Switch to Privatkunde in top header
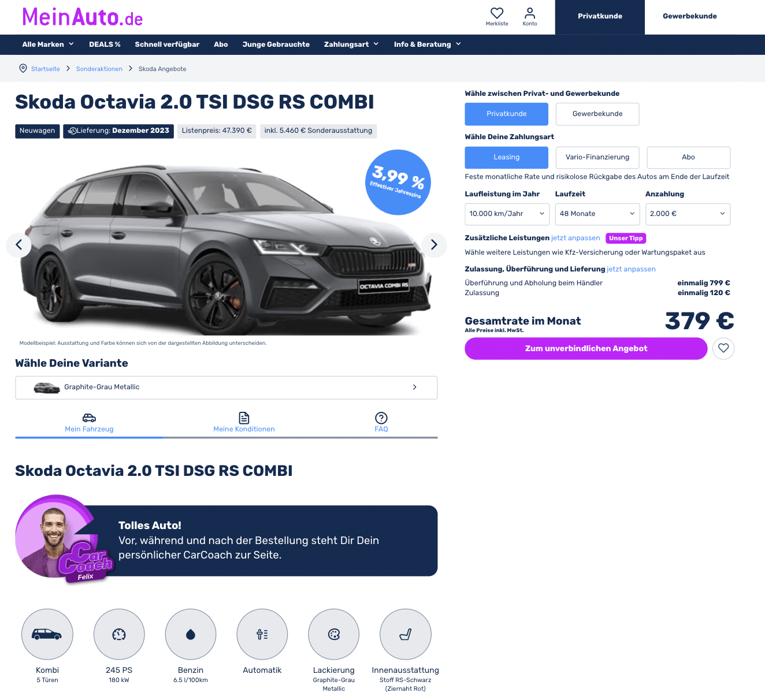Screen dimensions: 765x700 pos(600,17)
